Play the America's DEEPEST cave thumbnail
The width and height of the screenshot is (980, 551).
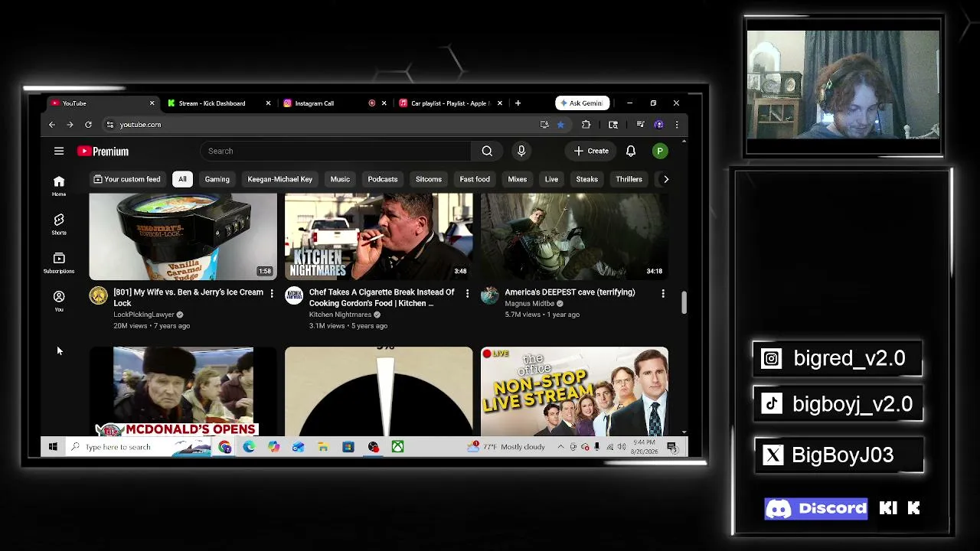[574, 236]
